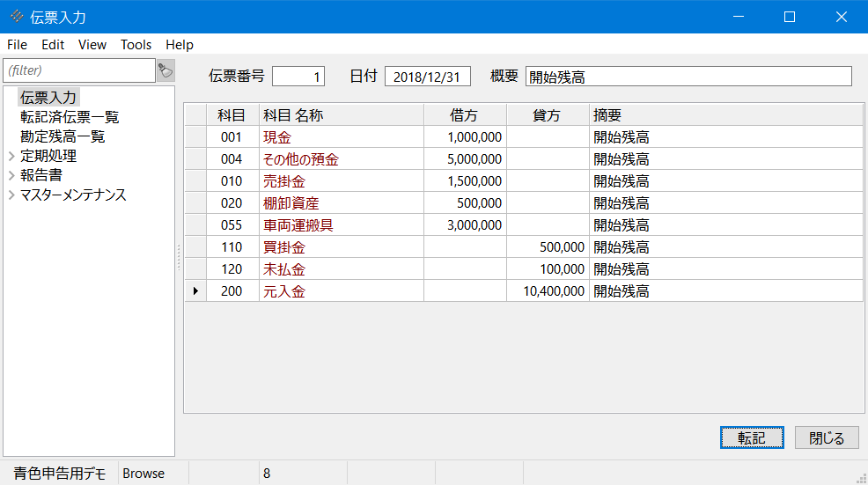
Task: Click the 借方 column header
Action: tap(464, 114)
